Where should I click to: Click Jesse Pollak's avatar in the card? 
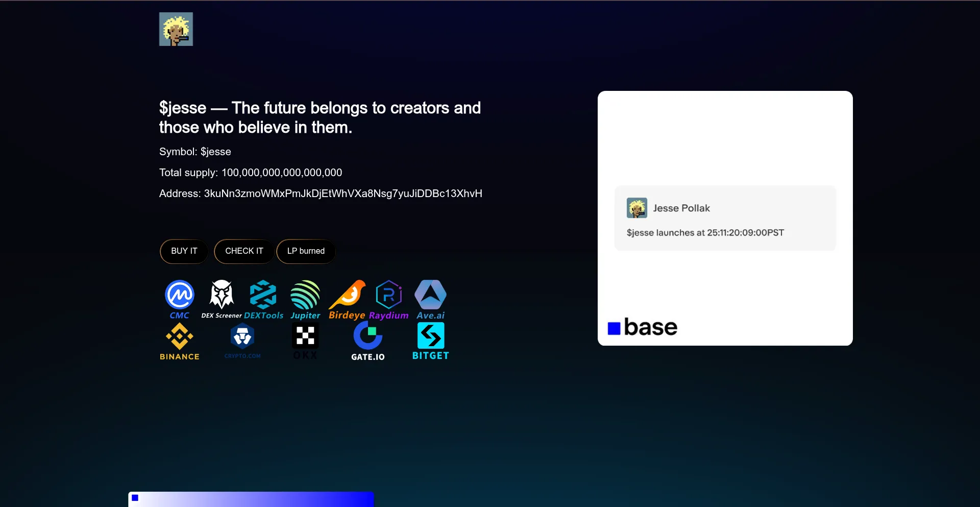[x=637, y=208]
